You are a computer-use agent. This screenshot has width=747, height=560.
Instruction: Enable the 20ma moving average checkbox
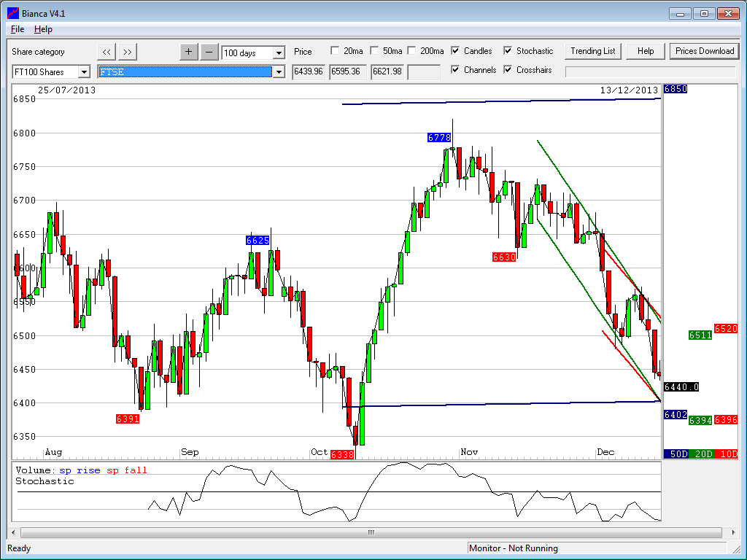(x=335, y=51)
